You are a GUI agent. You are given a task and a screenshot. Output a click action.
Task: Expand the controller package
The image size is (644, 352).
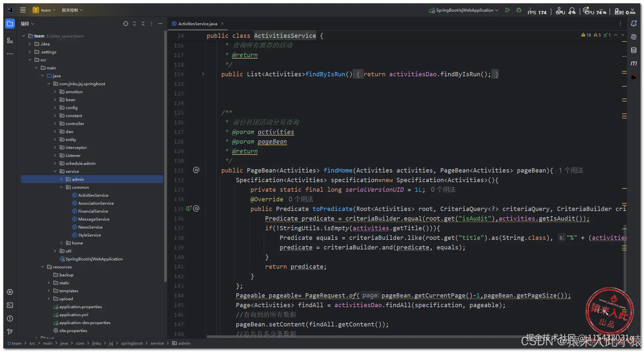[55, 123]
